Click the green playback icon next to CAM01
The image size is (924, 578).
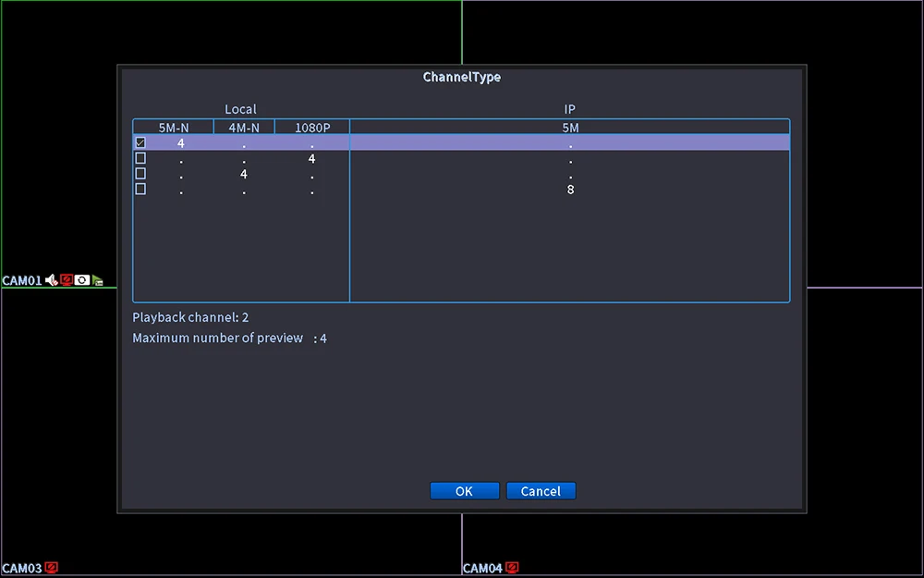[98, 281]
